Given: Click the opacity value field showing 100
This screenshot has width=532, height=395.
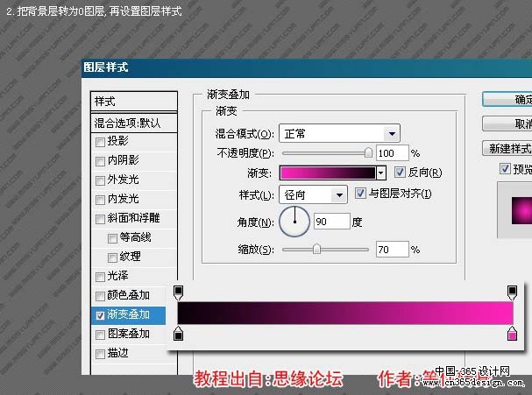Looking at the screenshot, I should (x=393, y=153).
